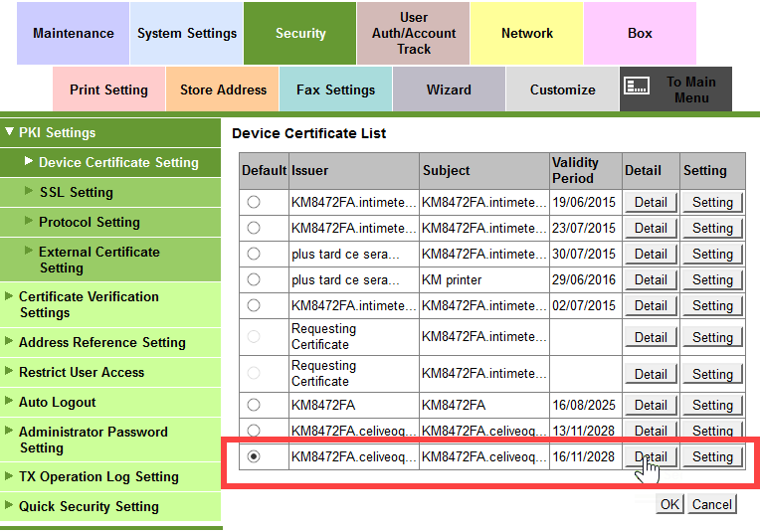Open Detail for 02/07/2015 certificate
Image resolution: width=760 pixels, height=532 pixels.
pyautogui.click(x=651, y=305)
